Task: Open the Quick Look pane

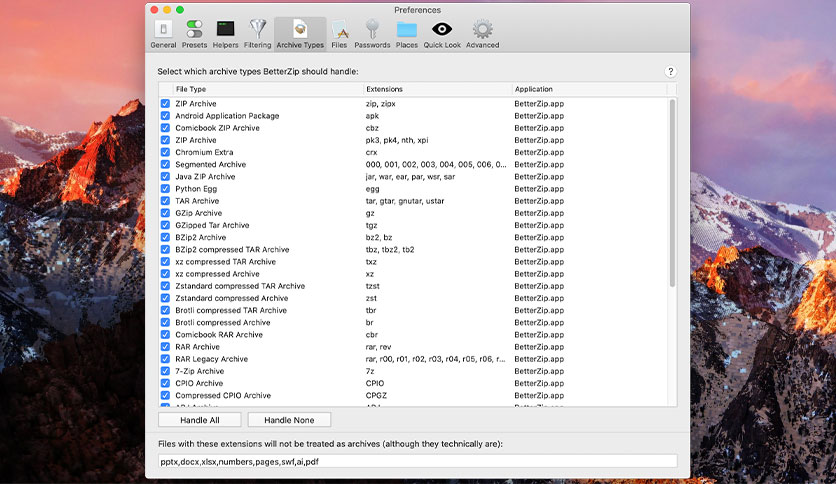Action: (x=442, y=34)
